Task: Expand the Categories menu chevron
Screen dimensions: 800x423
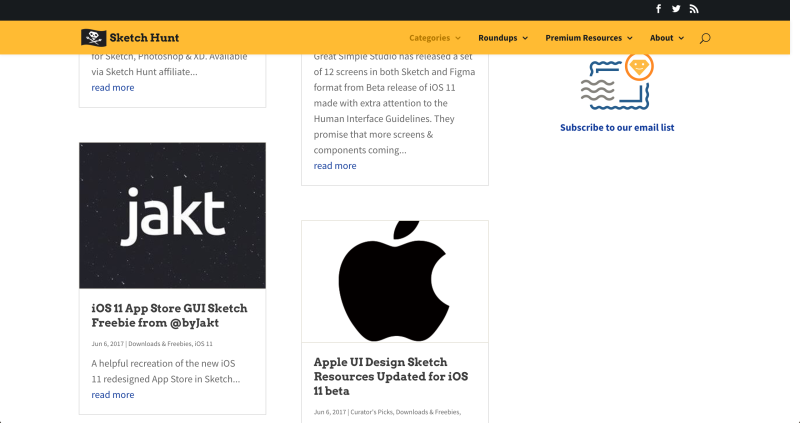Action: tap(458, 38)
